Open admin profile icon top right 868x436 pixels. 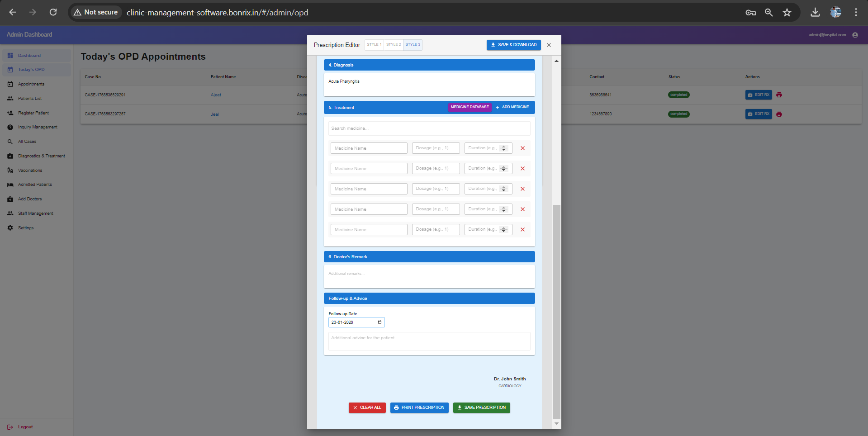coord(856,35)
